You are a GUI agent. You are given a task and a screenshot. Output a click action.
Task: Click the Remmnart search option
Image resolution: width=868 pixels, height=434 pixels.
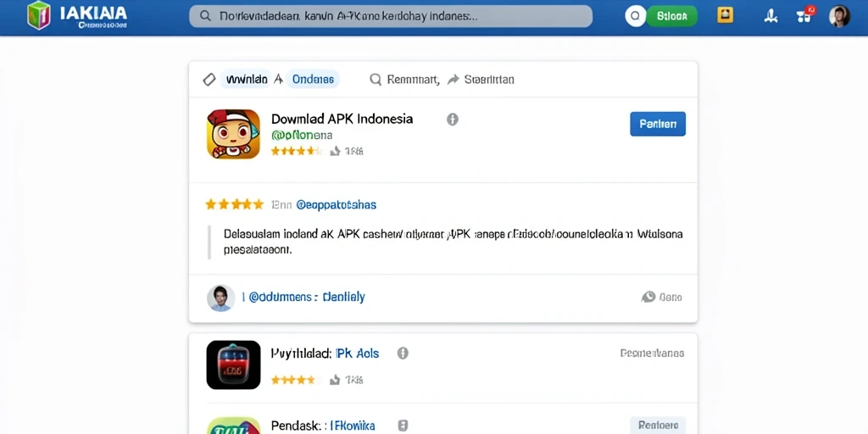pyautogui.click(x=413, y=80)
